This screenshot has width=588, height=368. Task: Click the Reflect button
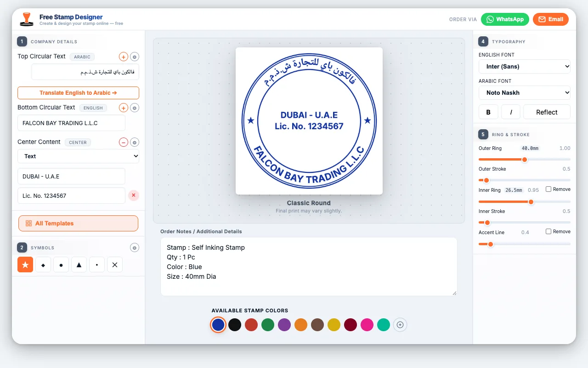point(547,112)
